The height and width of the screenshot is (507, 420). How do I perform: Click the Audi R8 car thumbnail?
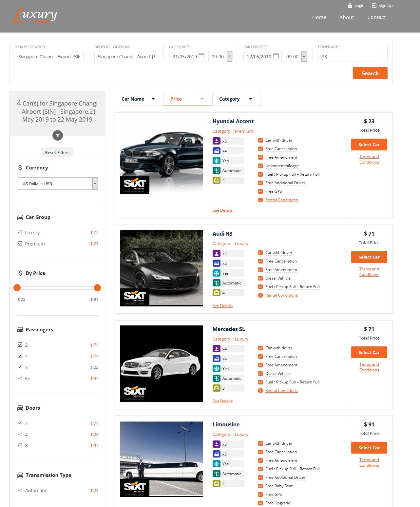click(x=162, y=268)
